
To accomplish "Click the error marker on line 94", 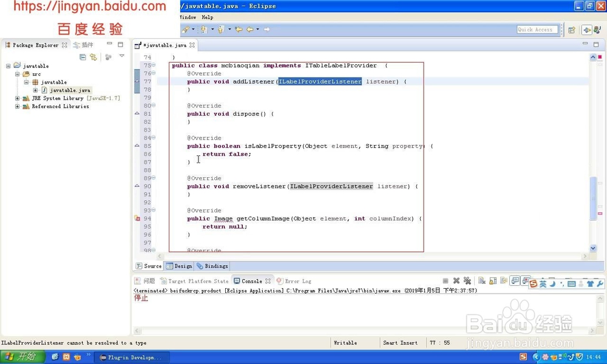I will tap(137, 218).
